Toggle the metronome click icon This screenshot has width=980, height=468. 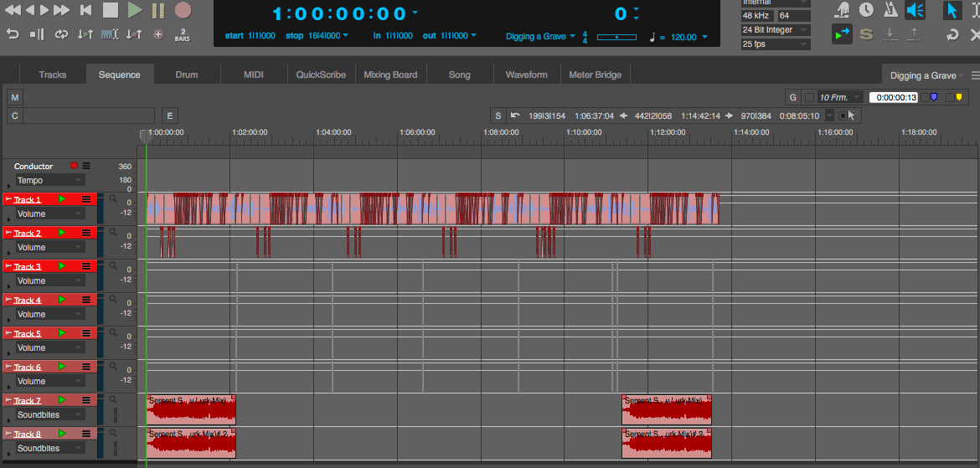pyautogui.click(x=890, y=10)
